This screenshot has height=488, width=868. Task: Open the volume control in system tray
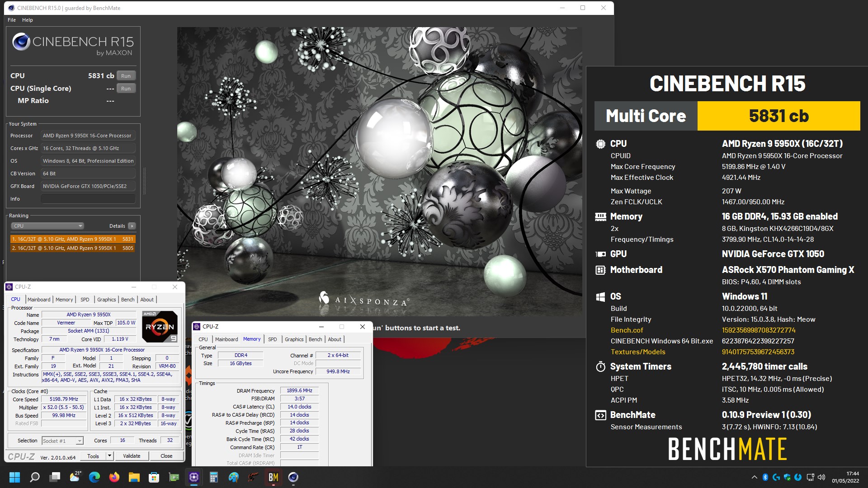click(x=821, y=477)
